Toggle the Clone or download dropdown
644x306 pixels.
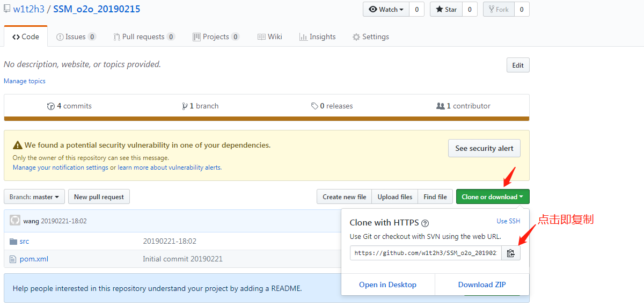tap(493, 197)
